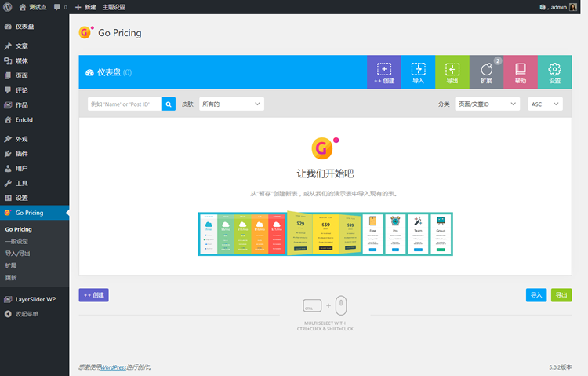Open the gray 扩展 header tile

(x=486, y=72)
